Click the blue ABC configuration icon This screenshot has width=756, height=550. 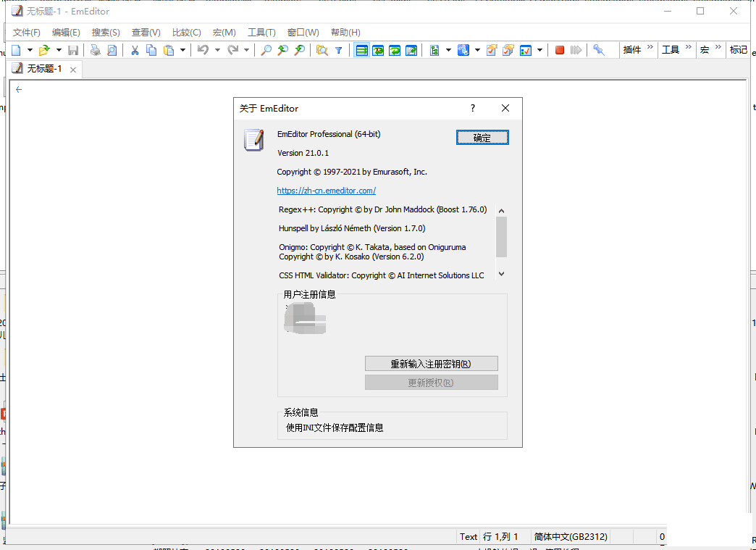(463, 50)
